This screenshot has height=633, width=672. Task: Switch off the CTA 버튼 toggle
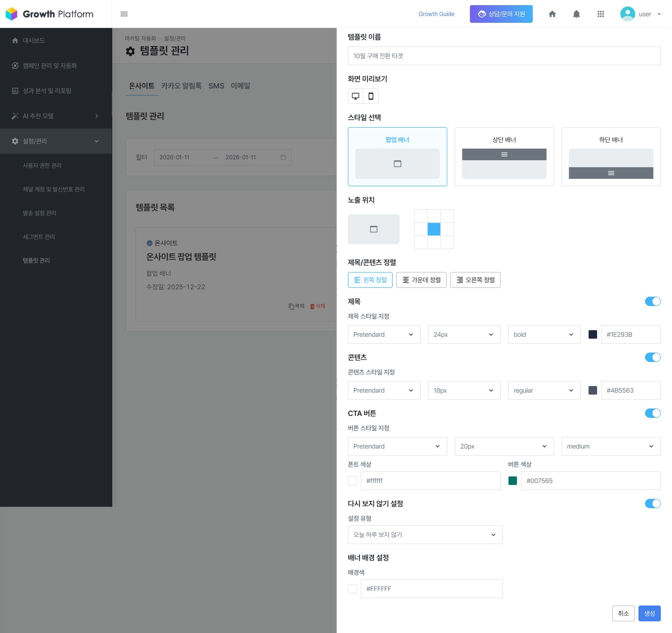pos(652,413)
